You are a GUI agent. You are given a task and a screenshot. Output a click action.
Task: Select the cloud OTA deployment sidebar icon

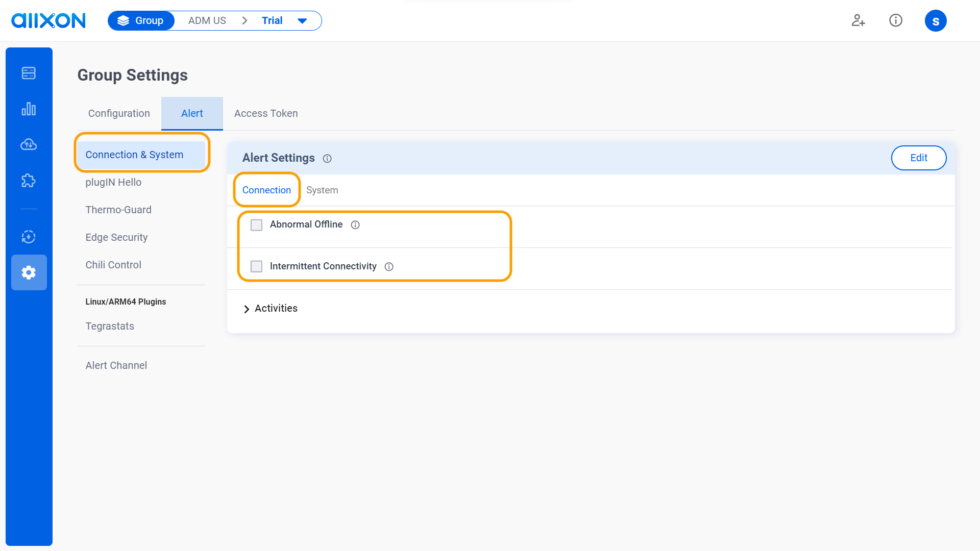[29, 144]
